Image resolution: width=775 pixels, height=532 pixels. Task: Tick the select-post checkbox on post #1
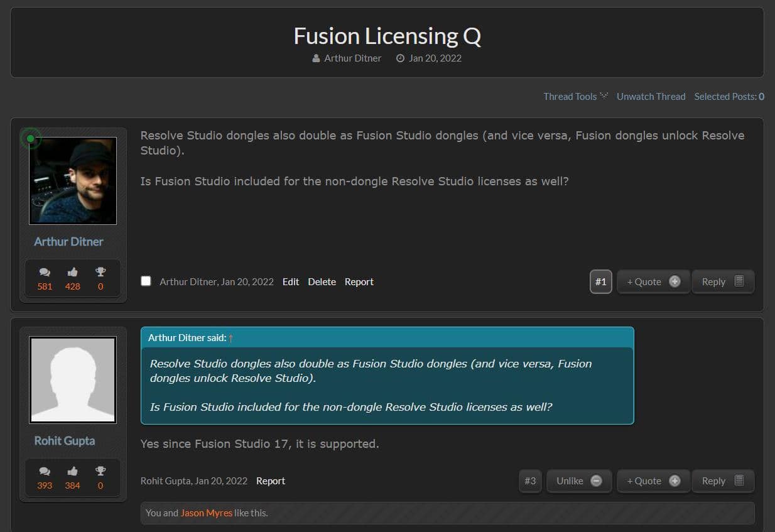coord(146,281)
